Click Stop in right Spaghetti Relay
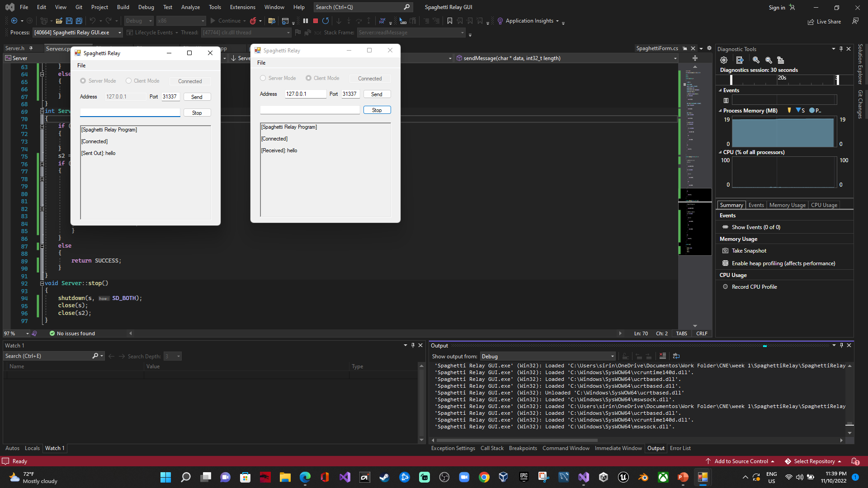Image resolution: width=868 pixels, height=488 pixels. click(x=377, y=110)
